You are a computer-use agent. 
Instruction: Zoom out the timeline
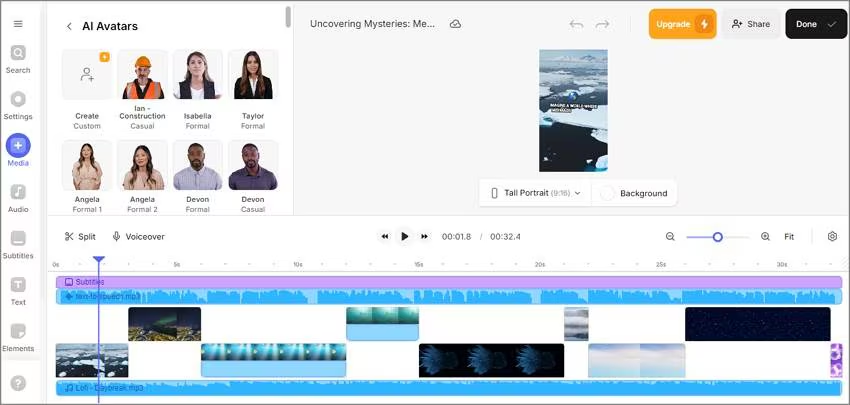point(670,236)
